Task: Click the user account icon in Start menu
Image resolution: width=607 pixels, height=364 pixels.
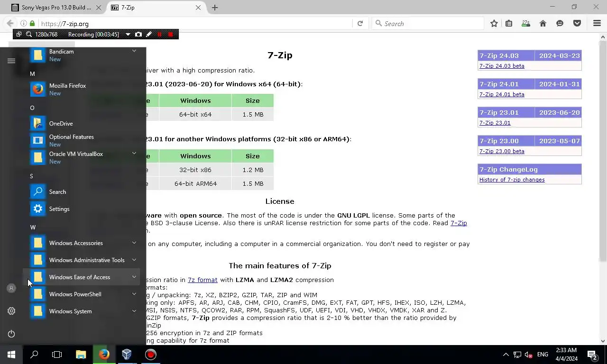Action: [11, 288]
